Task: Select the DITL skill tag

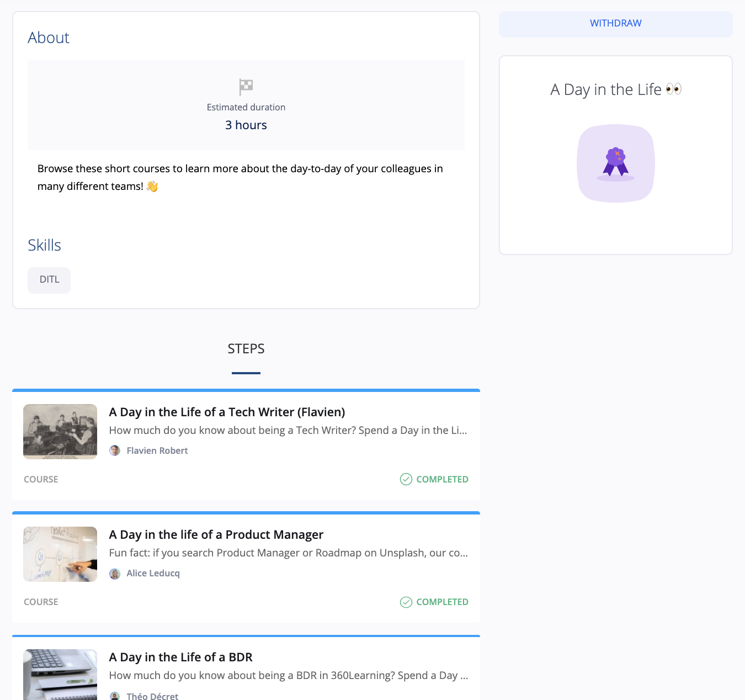Action: click(x=49, y=280)
